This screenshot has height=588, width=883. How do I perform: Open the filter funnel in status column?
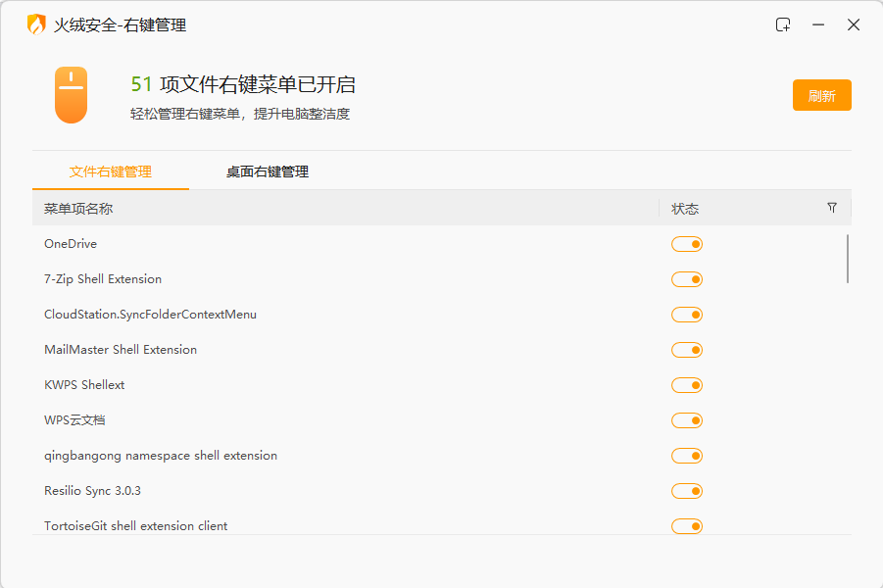click(x=832, y=208)
